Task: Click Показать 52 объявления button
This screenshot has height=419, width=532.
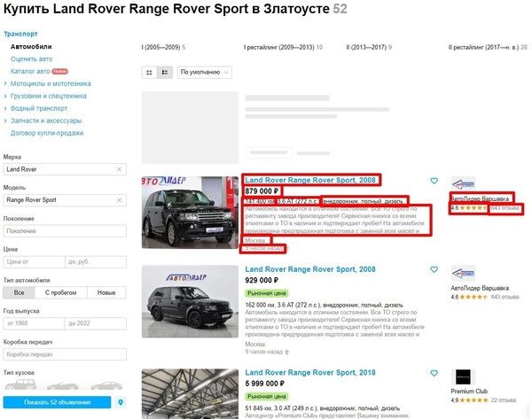Action: coord(57,402)
